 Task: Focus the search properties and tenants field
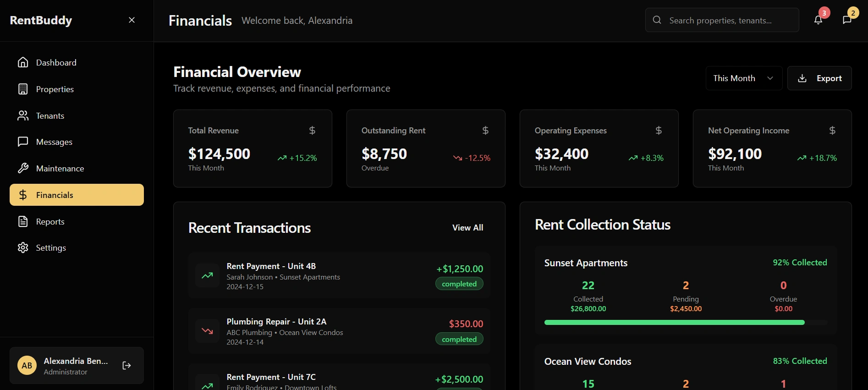729,20
